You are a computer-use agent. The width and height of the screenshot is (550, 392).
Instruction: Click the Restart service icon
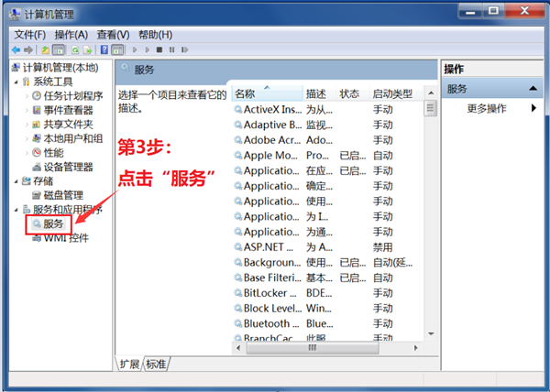184,49
